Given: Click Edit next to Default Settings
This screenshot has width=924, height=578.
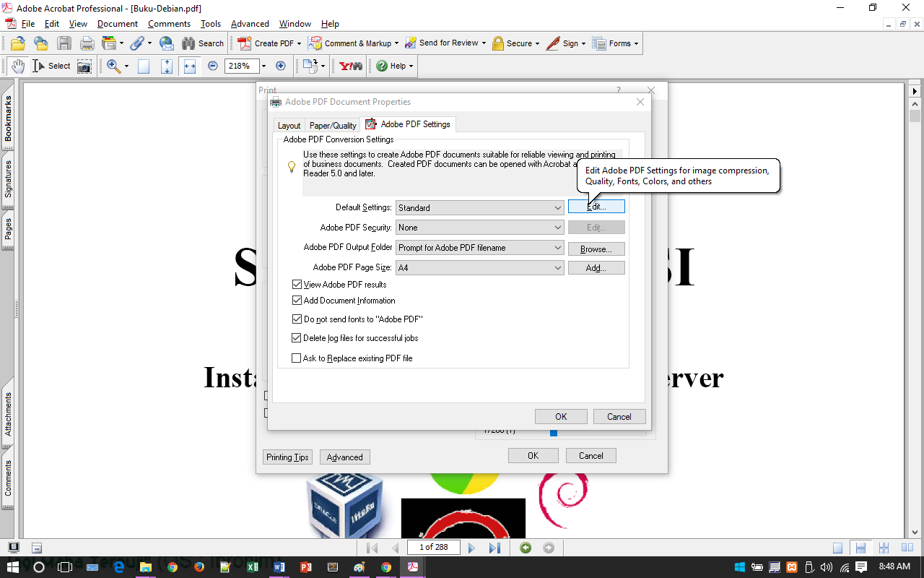Looking at the screenshot, I should [596, 207].
